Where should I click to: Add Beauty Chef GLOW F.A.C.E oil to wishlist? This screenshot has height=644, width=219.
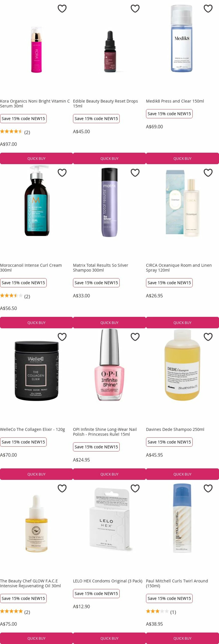(62, 488)
